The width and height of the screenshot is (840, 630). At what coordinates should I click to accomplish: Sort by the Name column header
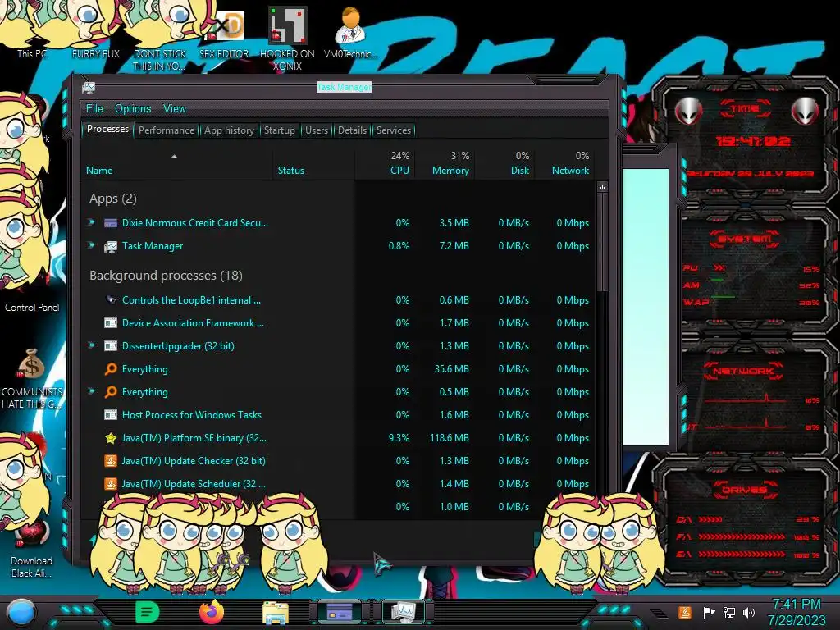coord(176,163)
